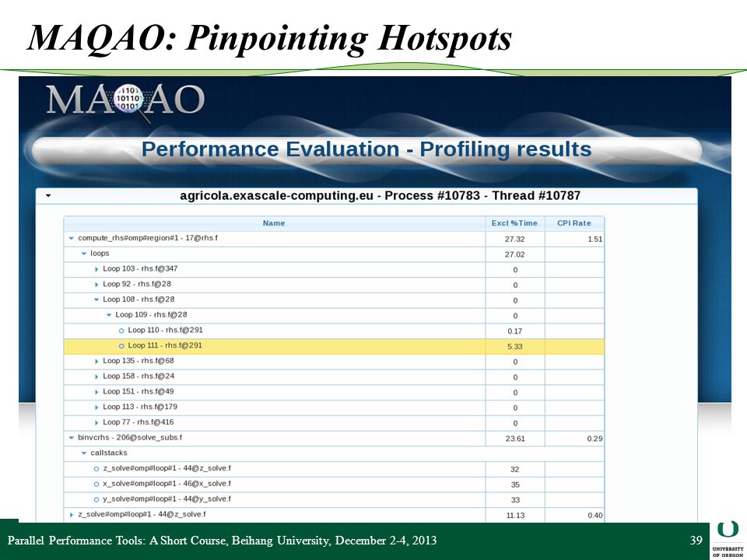The image size is (747, 560).
Task: Expand Loop 135 - rhs.f@68
Action: pyautogui.click(x=96, y=362)
